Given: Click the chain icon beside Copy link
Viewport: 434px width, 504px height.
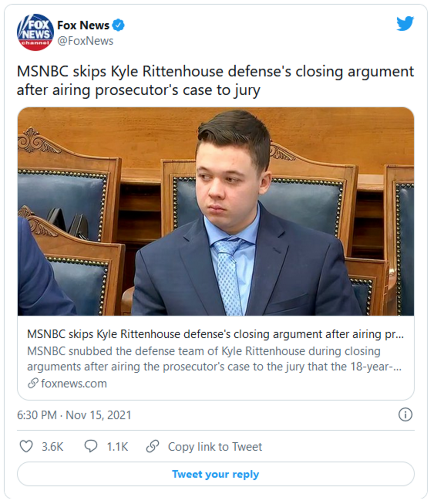Looking at the screenshot, I should (152, 447).
